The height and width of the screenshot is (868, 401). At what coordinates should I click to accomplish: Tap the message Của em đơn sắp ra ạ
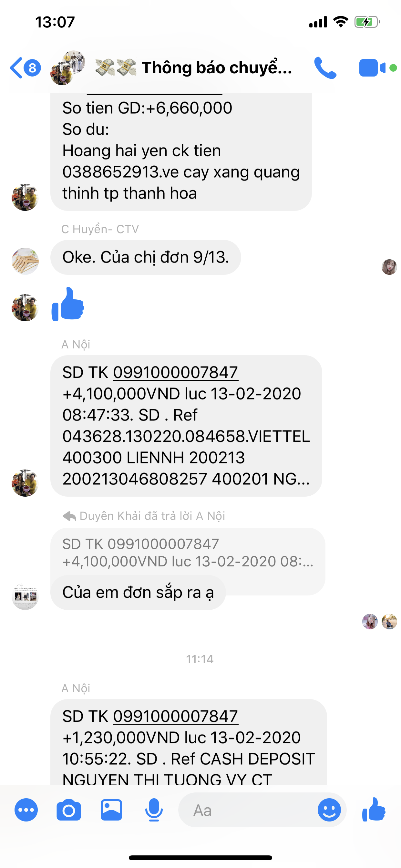[x=138, y=592]
